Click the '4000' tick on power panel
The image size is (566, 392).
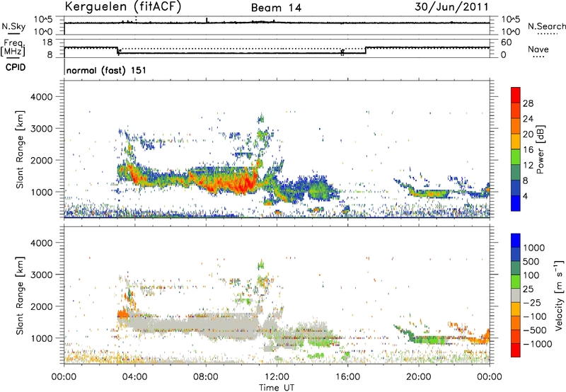41,97
